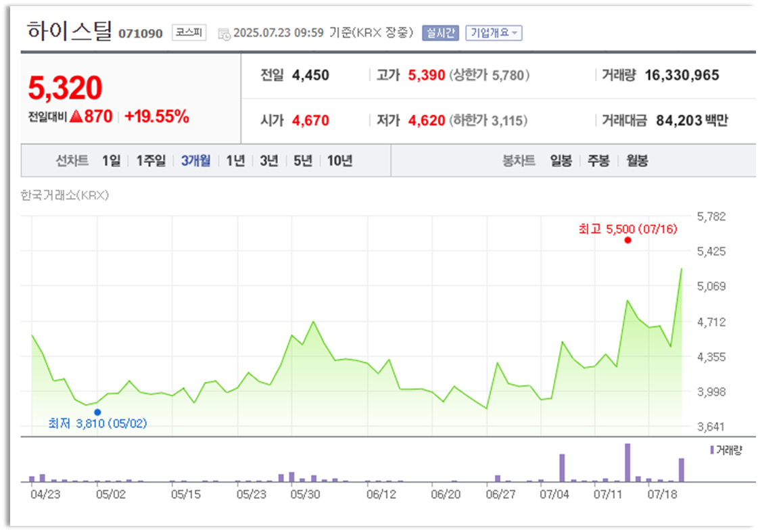This screenshot has height=532, width=758.
Task: Click the clock icon before the timestamp
Action: point(224,34)
